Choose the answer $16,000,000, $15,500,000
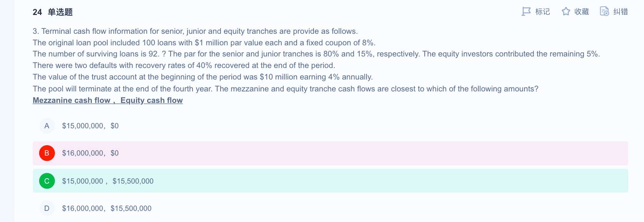The image size is (644, 222). pos(107,209)
